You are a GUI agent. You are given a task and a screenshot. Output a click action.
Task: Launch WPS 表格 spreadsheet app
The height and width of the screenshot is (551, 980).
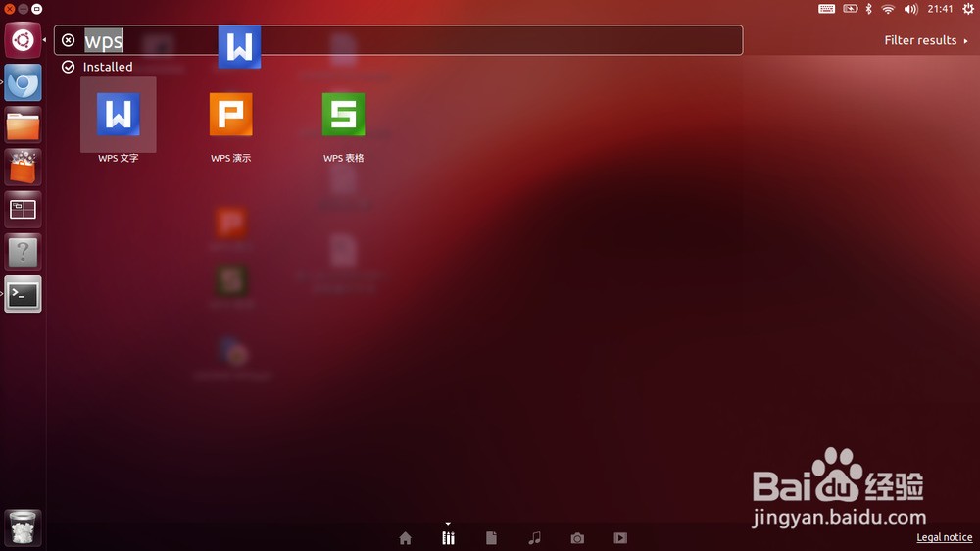pos(343,116)
